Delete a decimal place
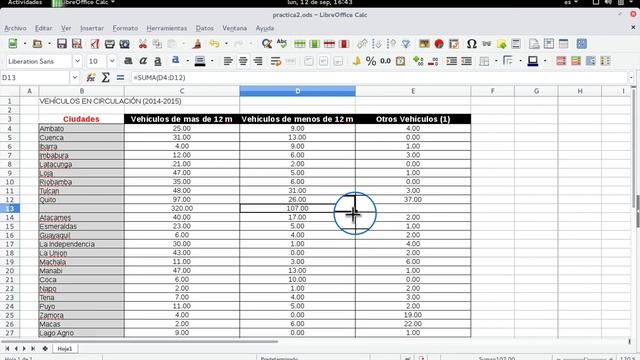Image resolution: width=640 pixels, height=360 pixels. pos(433,61)
